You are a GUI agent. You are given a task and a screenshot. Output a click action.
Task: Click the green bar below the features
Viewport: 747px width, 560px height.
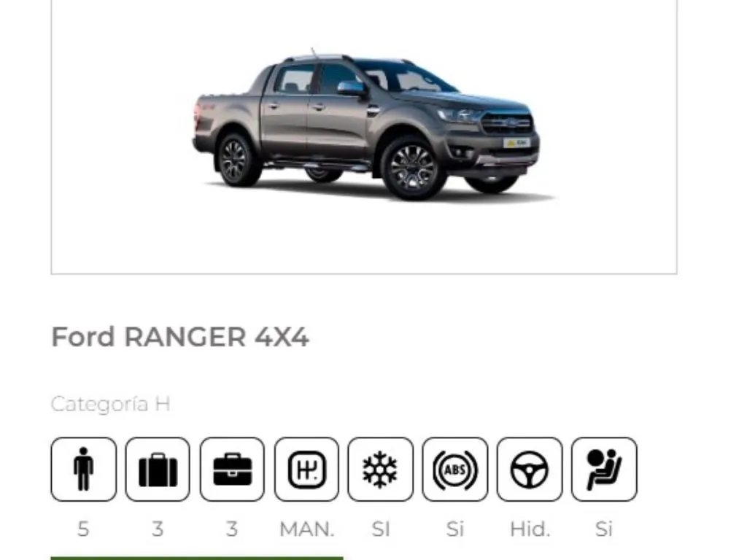197,558
